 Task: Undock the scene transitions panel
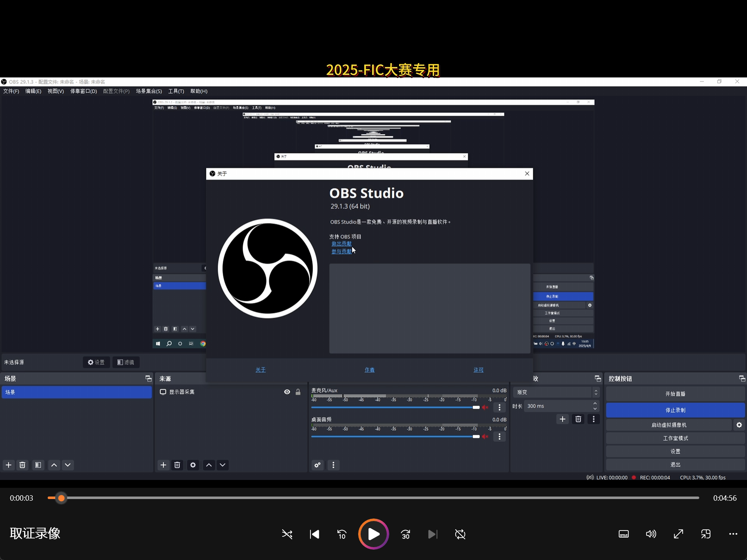point(598,379)
